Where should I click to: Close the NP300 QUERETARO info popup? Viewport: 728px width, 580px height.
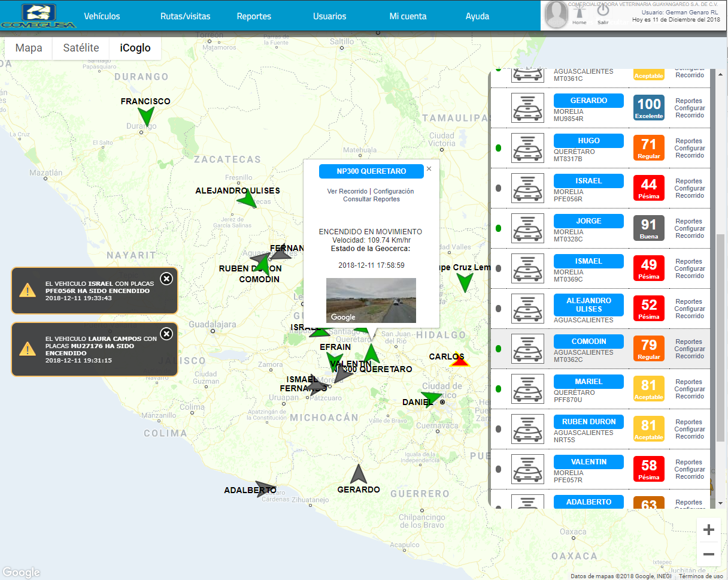[x=429, y=169]
